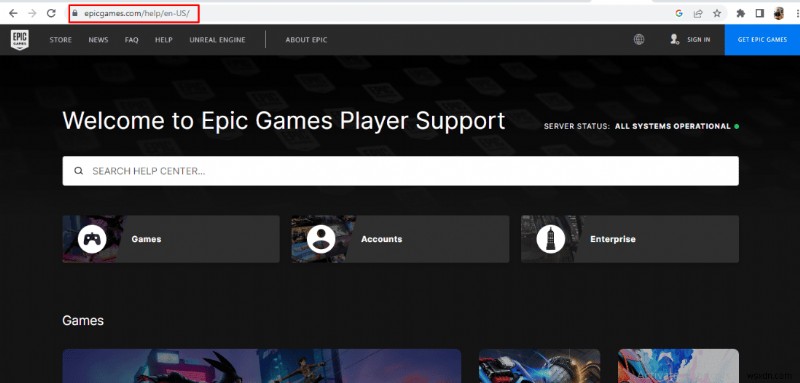Click the Get Epic Games button
This screenshot has width=800, height=383.
[762, 40]
